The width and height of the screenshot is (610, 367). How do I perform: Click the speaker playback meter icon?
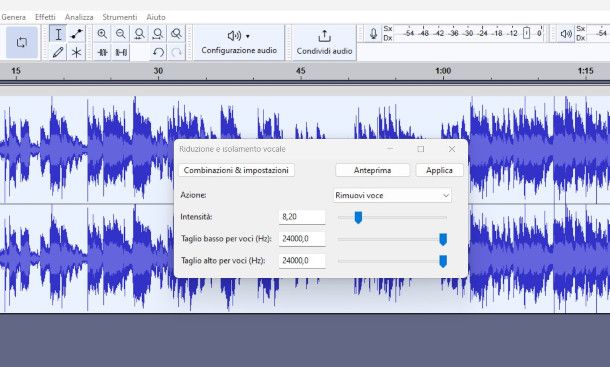(x=566, y=34)
